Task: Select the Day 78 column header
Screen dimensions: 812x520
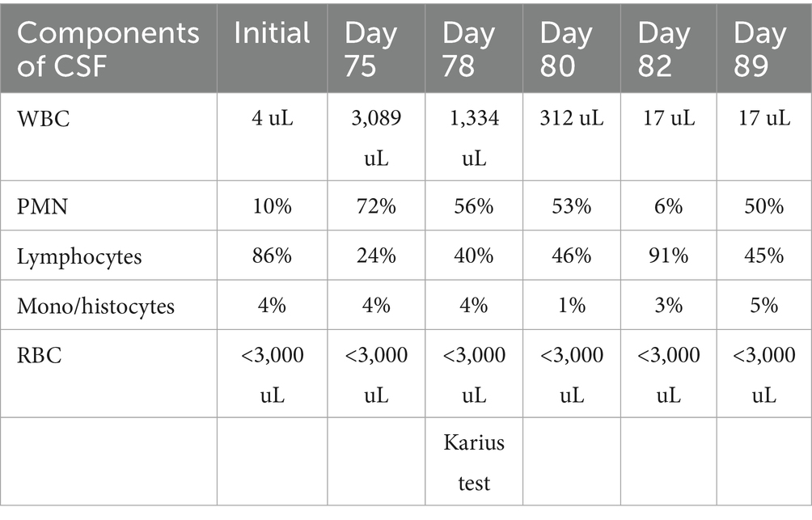Action: [x=468, y=49]
